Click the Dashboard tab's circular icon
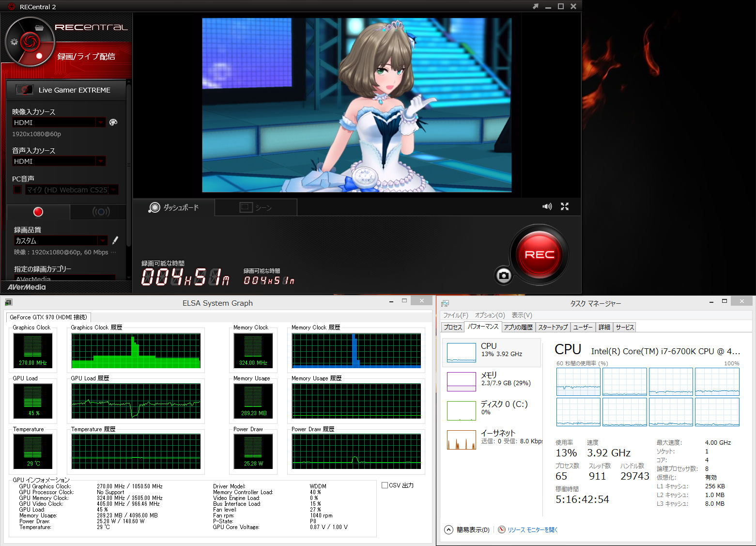The height and width of the screenshot is (546, 756). point(154,207)
